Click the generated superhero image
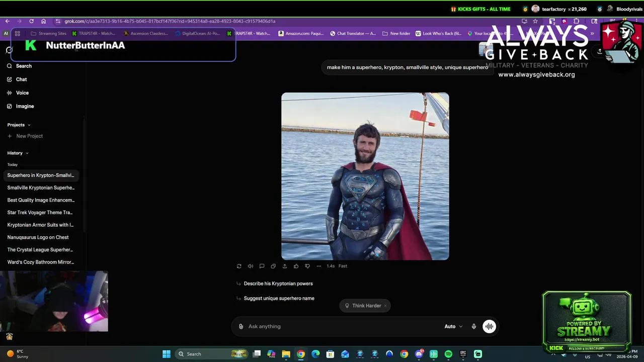The width and height of the screenshot is (644, 362). click(x=365, y=176)
